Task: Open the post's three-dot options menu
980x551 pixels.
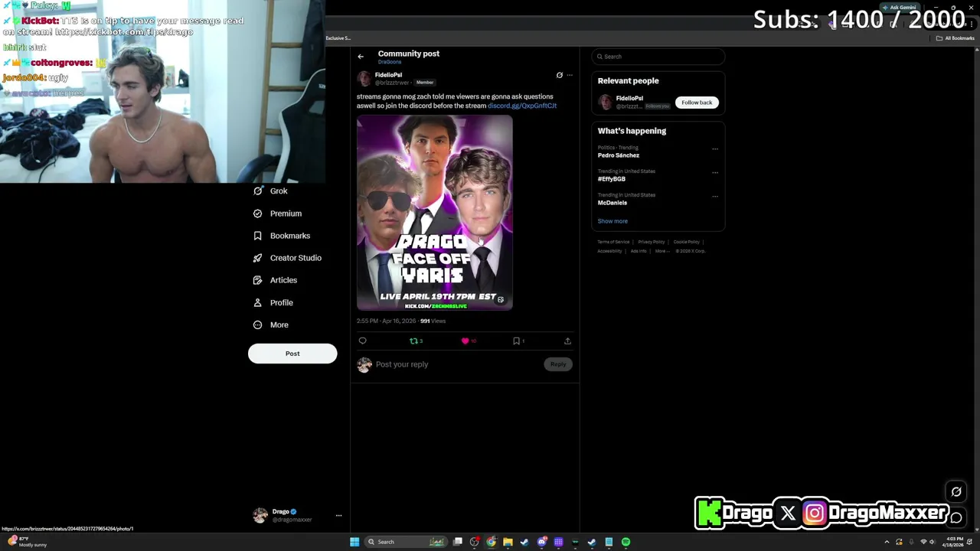Action: [x=569, y=75]
